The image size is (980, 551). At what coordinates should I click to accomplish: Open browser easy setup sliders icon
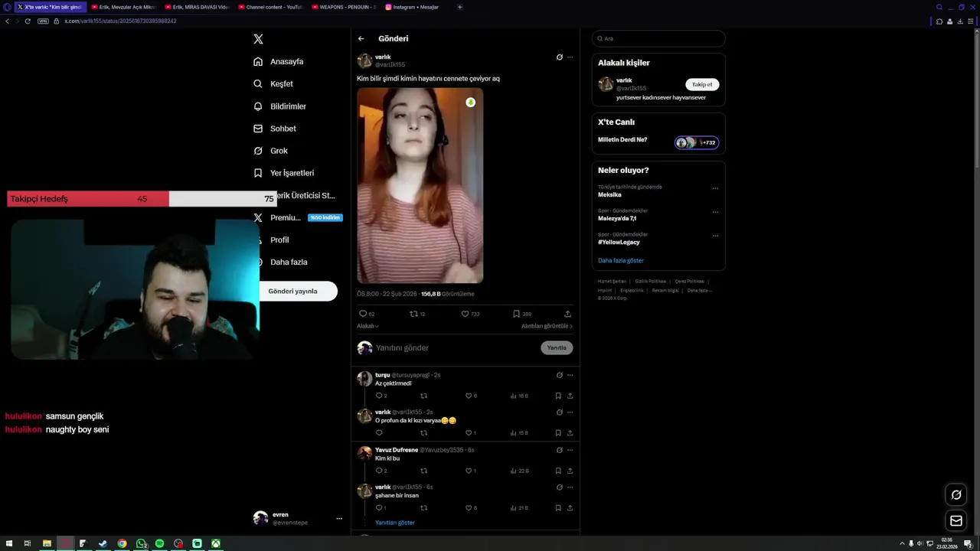pyautogui.click(x=970, y=21)
